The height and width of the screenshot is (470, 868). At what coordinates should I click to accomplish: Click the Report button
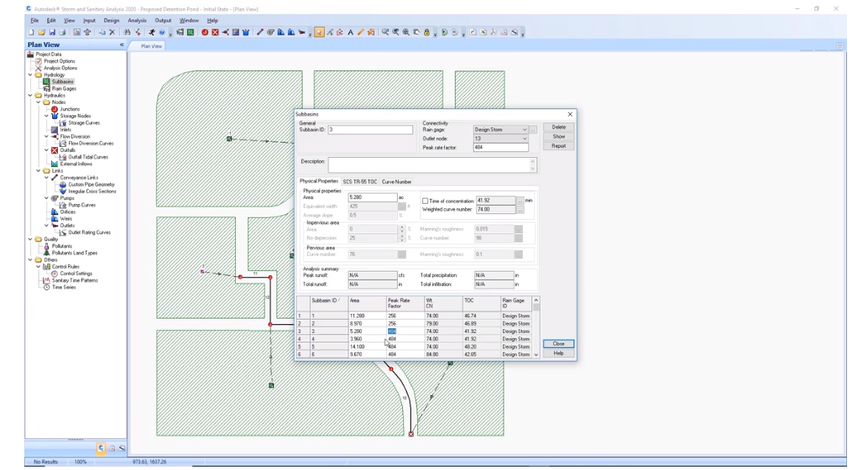click(x=558, y=146)
